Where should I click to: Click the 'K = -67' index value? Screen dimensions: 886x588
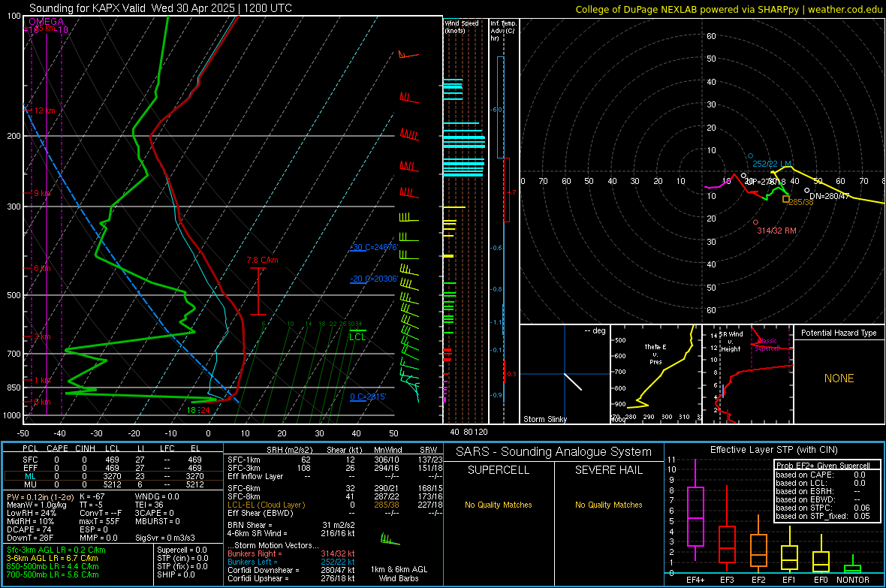click(x=92, y=496)
